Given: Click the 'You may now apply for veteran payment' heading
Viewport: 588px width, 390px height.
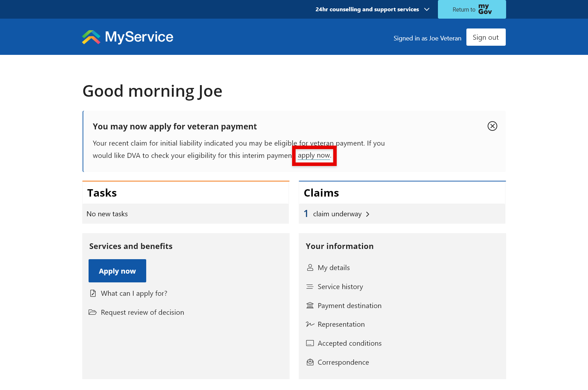Looking at the screenshot, I should point(175,127).
